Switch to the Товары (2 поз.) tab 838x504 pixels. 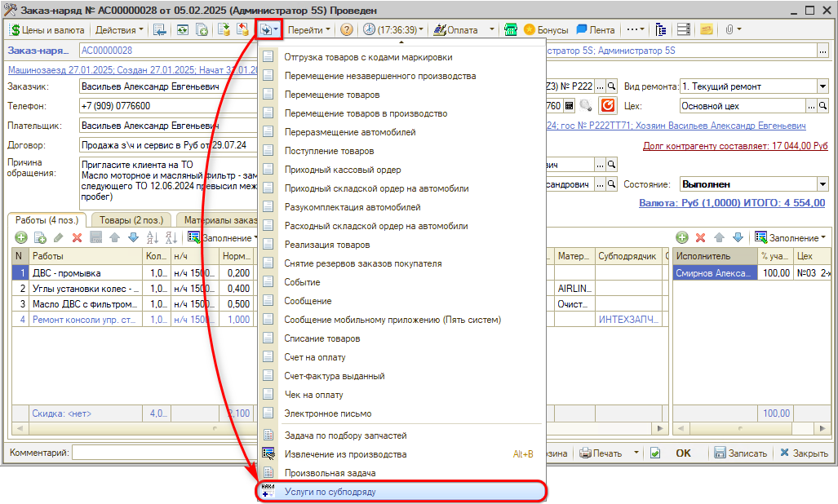[131, 219]
